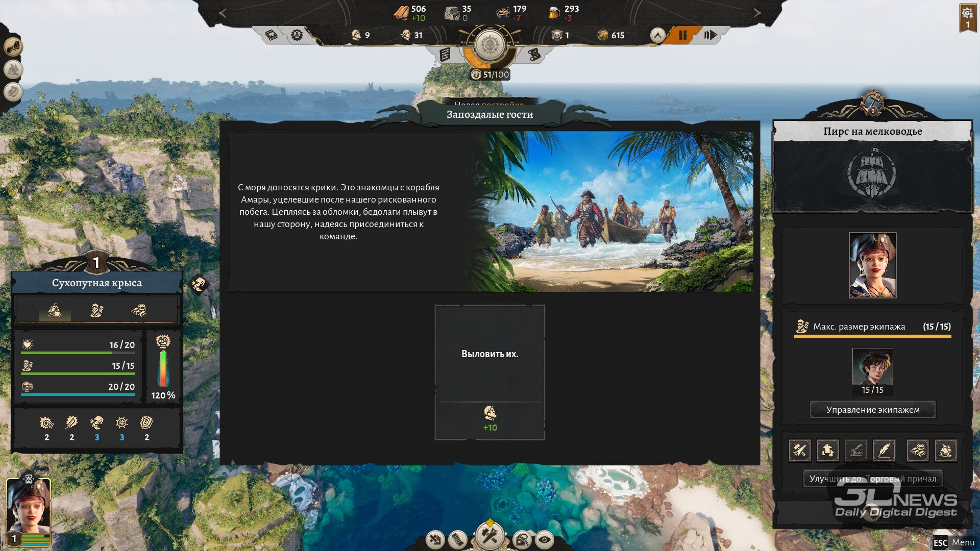Viewport: 980px width, 551px height.
Task: Click the ship emblem under Пирс на мелководье
Action: pos(872,172)
